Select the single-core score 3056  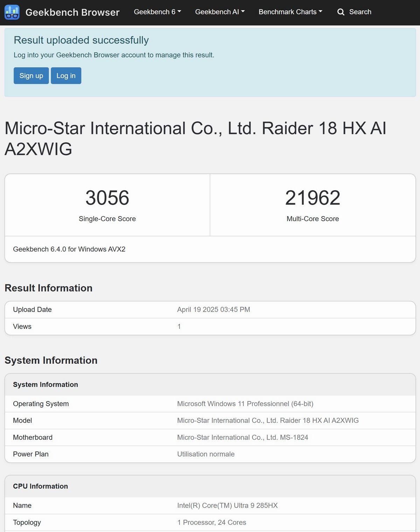click(x=107, y=198)
